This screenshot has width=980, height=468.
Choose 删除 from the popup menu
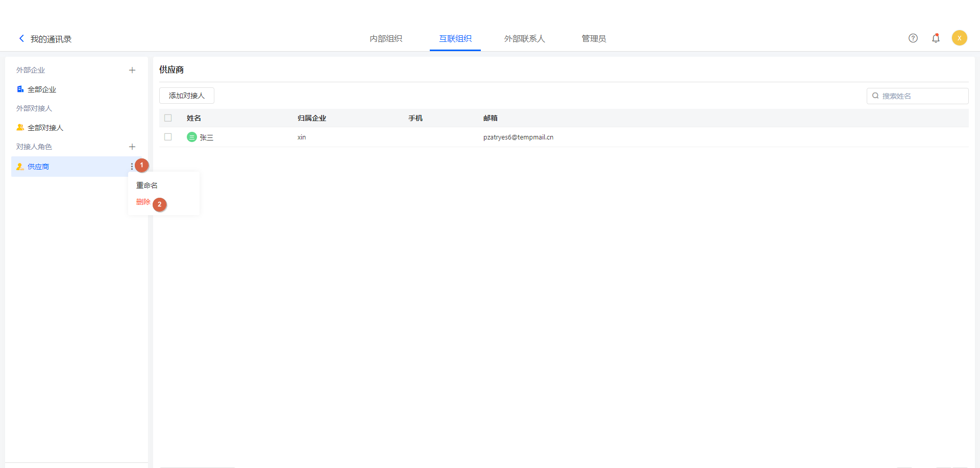tap(143, 202)
